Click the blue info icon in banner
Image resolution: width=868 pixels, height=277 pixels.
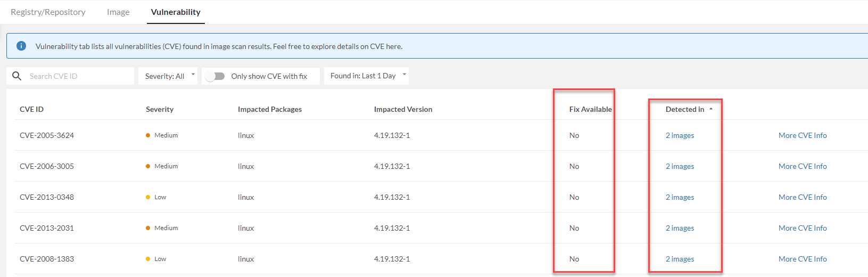coord(21,46)
